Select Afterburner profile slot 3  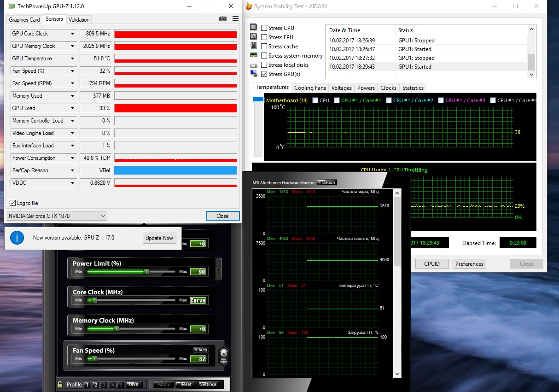point(104,385)
